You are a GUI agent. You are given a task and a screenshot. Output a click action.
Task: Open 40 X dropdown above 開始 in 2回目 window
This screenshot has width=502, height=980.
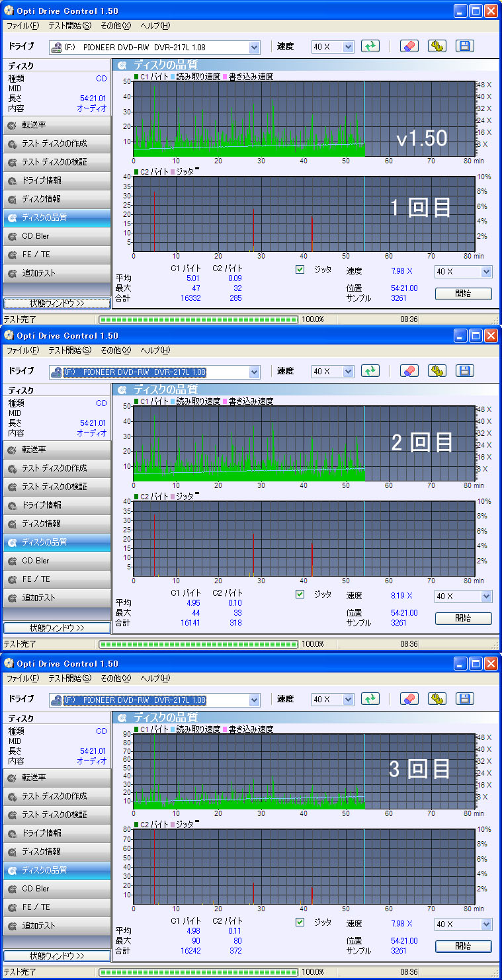click(x=486, y=596)
